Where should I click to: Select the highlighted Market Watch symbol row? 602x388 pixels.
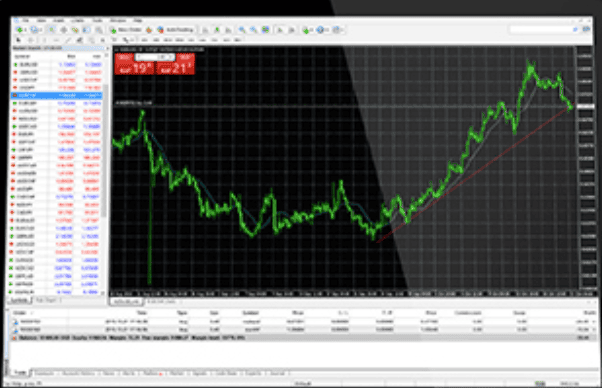pyautogui.click(x=57, y=95)
